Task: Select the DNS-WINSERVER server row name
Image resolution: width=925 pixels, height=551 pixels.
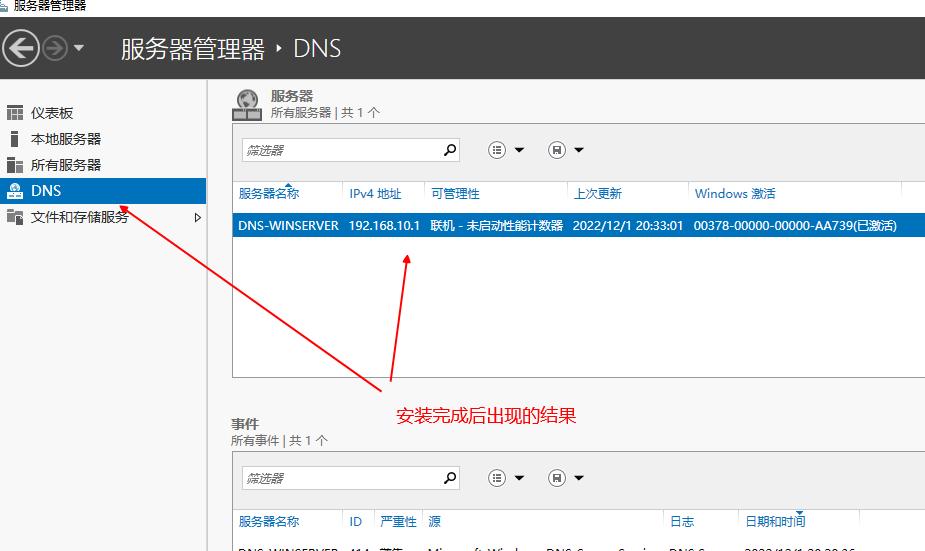Action: (288, 225)
